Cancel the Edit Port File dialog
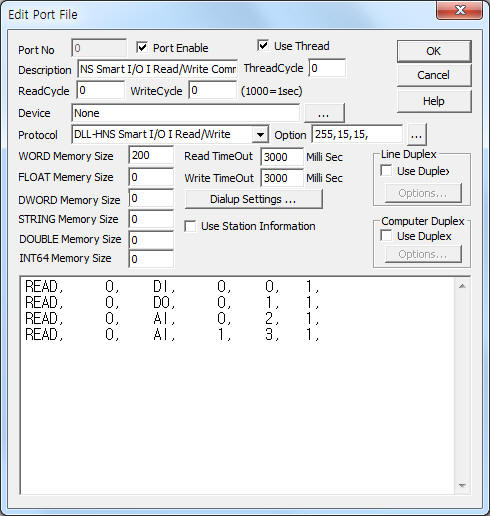The width and height of the screenshot is (490, 516). pyautogui.click(x=434, y=75)
